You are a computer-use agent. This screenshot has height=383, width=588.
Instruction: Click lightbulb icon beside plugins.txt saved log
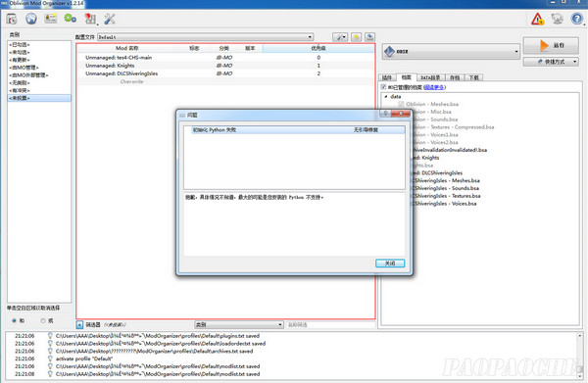click(x=50, y=335)
